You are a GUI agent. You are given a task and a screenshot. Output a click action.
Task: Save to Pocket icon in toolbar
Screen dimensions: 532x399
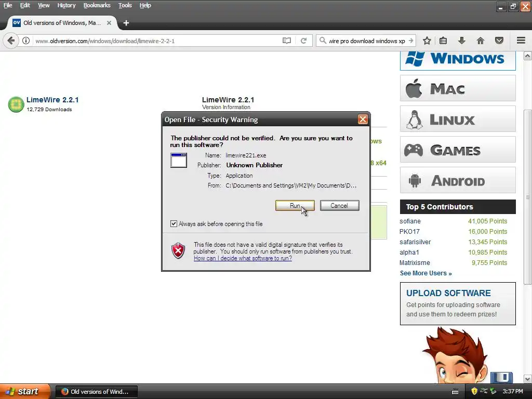[x=499, y=41]
